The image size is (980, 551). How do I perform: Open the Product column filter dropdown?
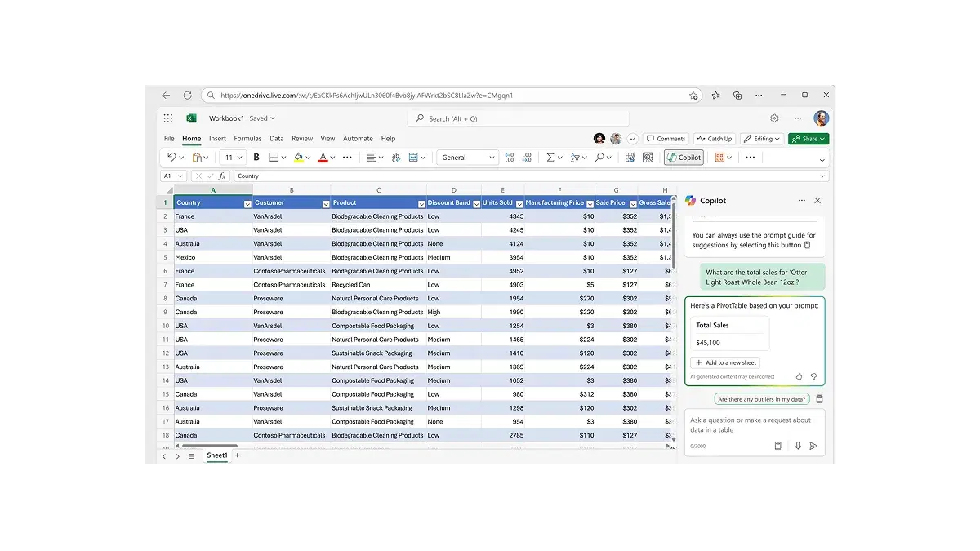click(421, 203)
